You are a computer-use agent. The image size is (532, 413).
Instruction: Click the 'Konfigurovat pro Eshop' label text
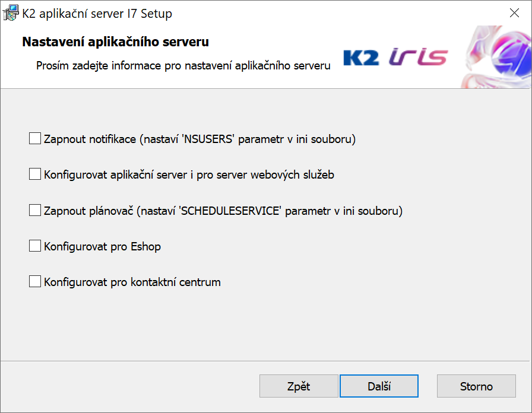click(x=103, y=246)
